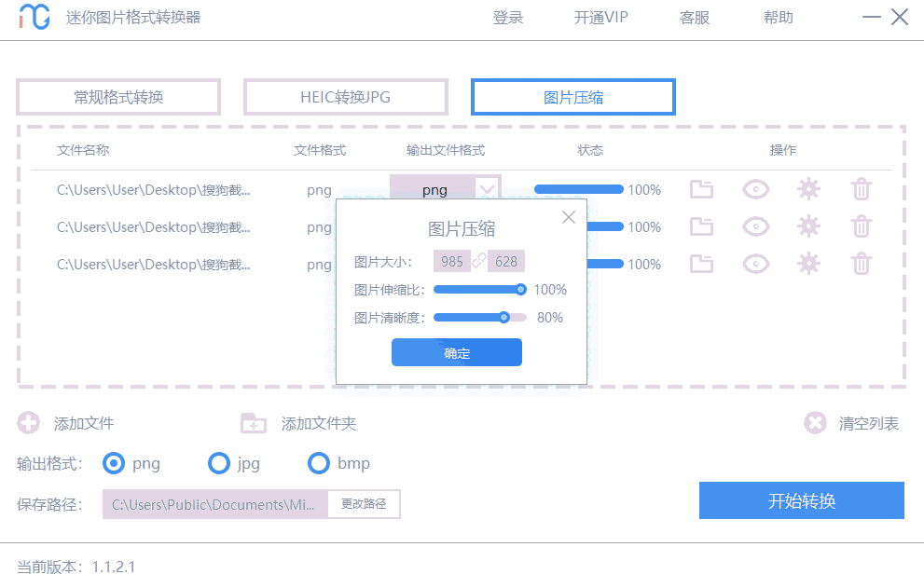
Task: Select the bmp output format radio button
Action: click(319, 463)
